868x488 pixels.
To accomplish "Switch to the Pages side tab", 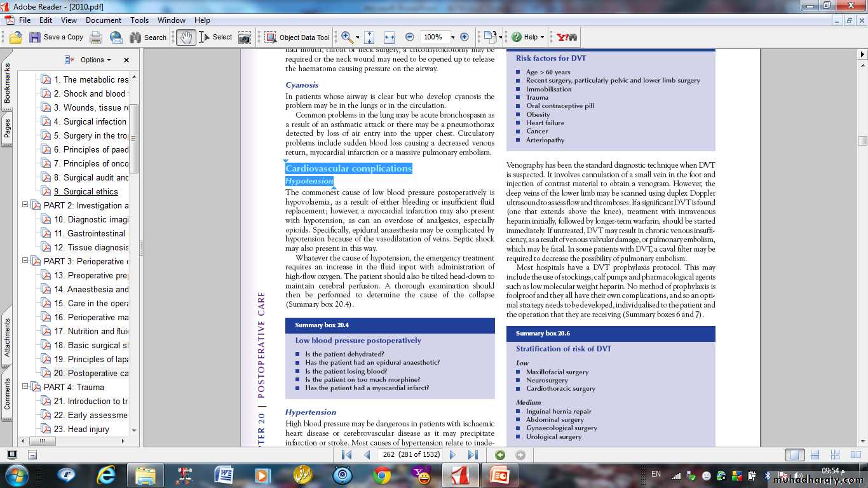I will click(8, 128).
